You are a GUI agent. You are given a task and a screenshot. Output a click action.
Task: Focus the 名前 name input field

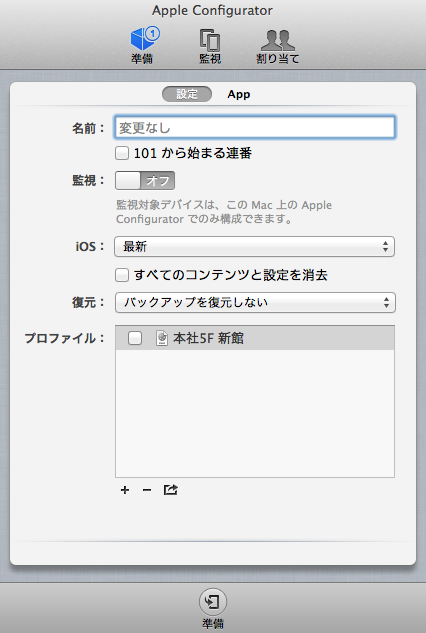pyautogui.click(x=255, y=128)
